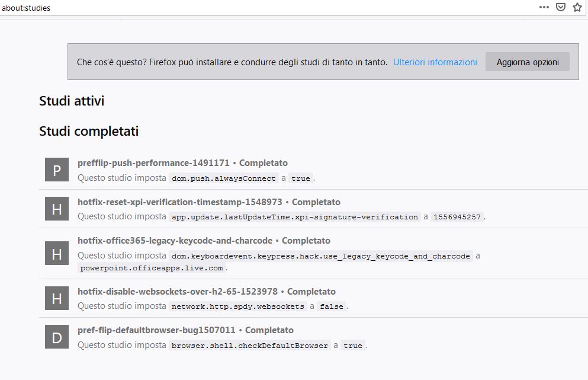Bookmark this page star icon
The image size is (588, 380).
click(x=577, y=7)
